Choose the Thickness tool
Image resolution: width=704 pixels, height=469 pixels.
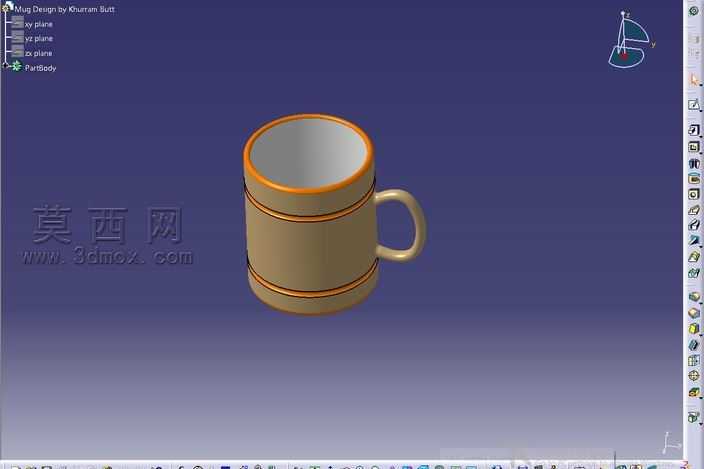(x=694, y=360)
